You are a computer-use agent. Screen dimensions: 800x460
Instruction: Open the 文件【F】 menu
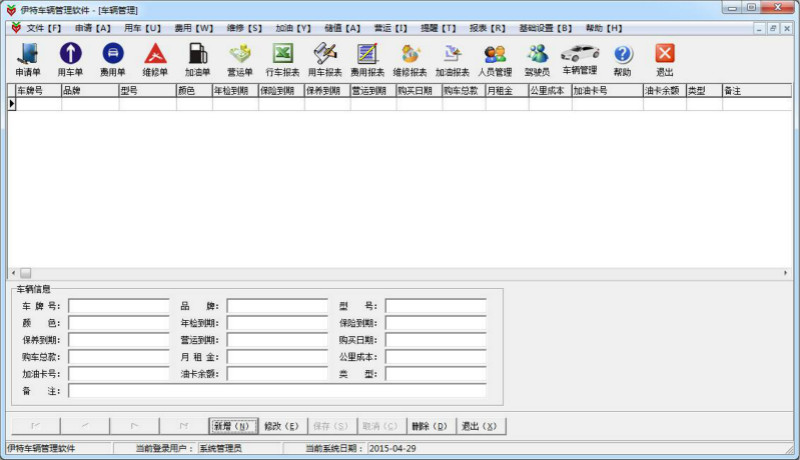coord(43,28)
